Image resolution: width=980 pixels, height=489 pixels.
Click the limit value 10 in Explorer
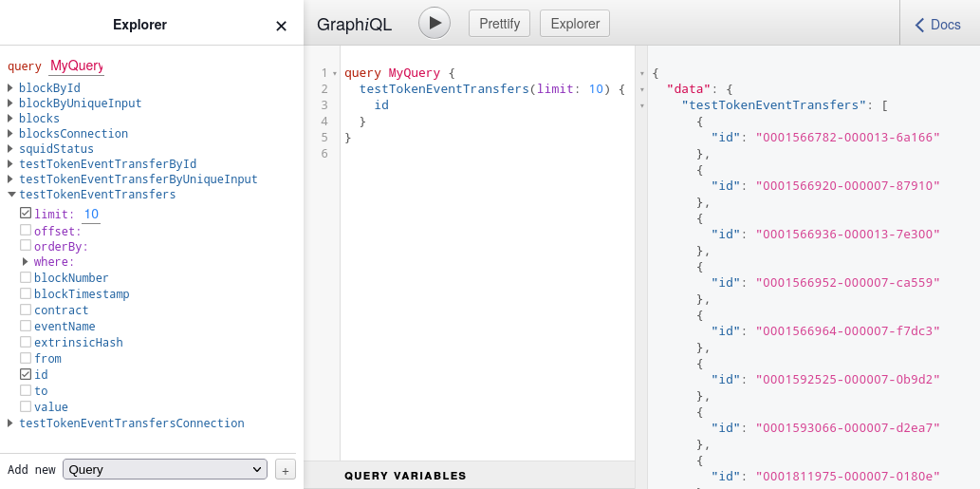[x=91, y=215]
